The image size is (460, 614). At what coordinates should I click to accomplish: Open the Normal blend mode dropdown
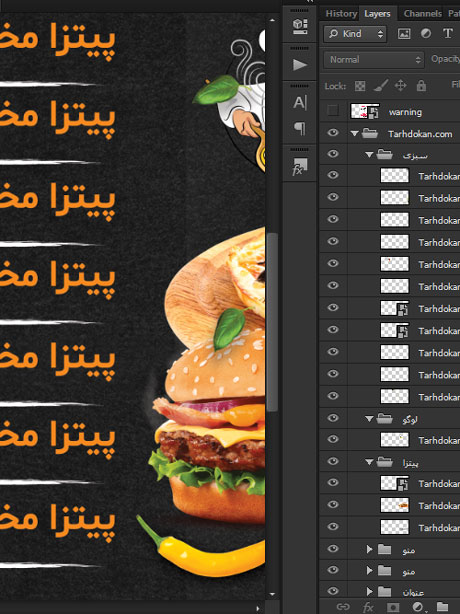pyautogui.click(x=373, y=60)
